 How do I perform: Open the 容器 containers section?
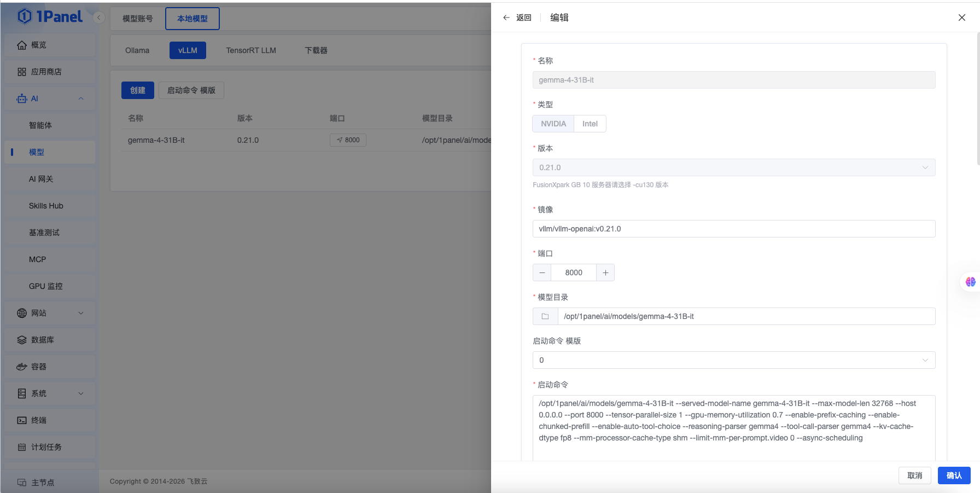(50, 367)
